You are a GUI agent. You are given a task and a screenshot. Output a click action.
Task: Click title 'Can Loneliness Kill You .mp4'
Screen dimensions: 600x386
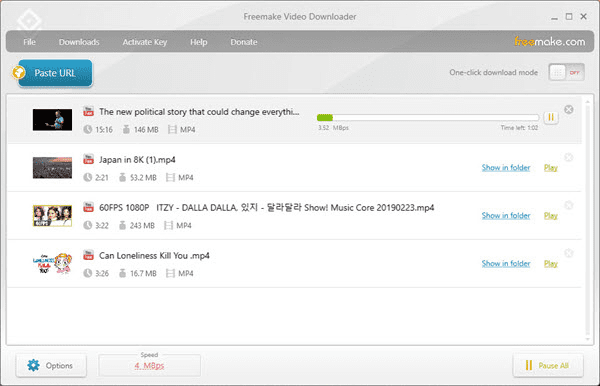point(154,255)
